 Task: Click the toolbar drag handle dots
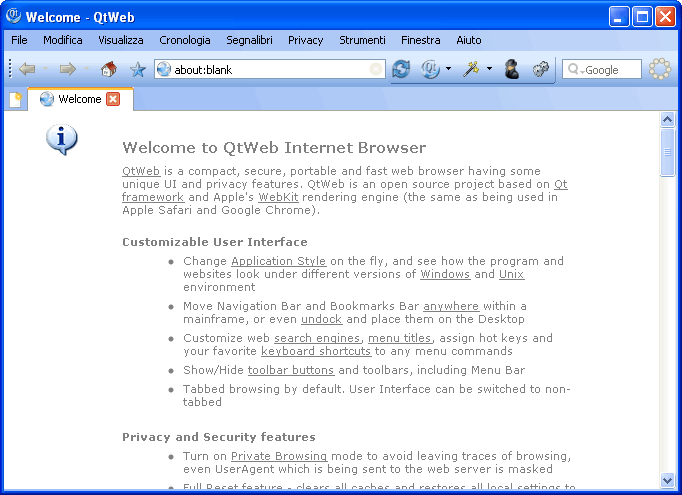point(10,69)
